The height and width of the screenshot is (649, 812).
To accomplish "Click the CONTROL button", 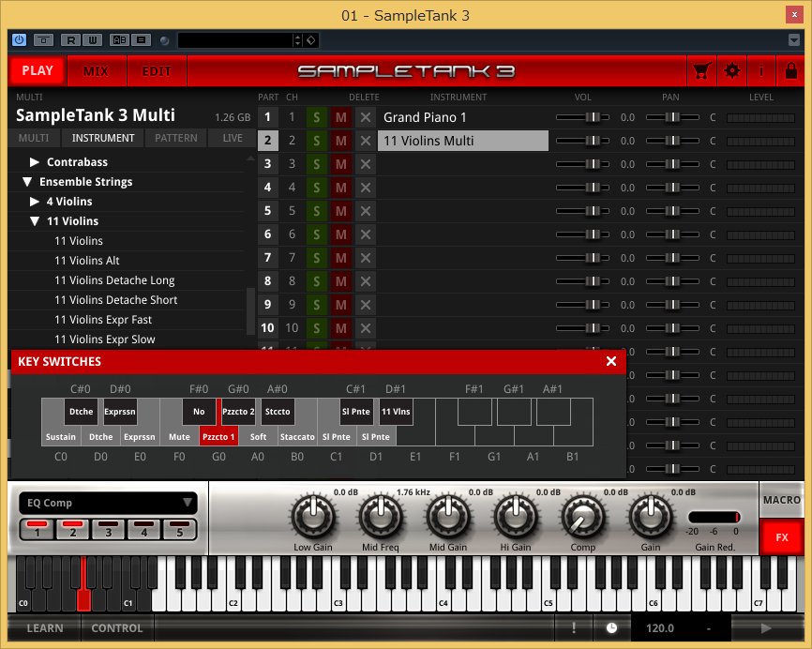I will (117, 627).
